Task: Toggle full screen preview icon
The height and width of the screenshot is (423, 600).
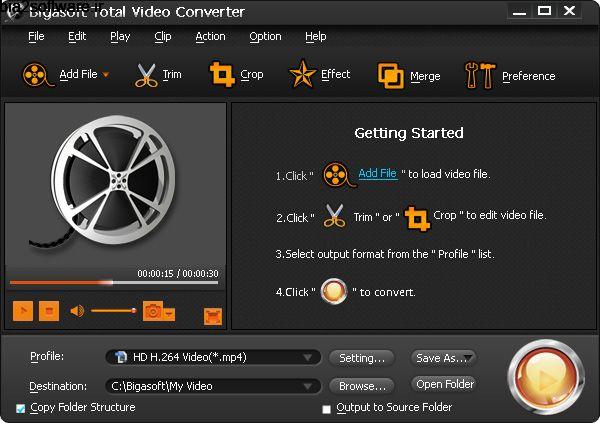Action: pyautogui.click(x=213, y=316)
